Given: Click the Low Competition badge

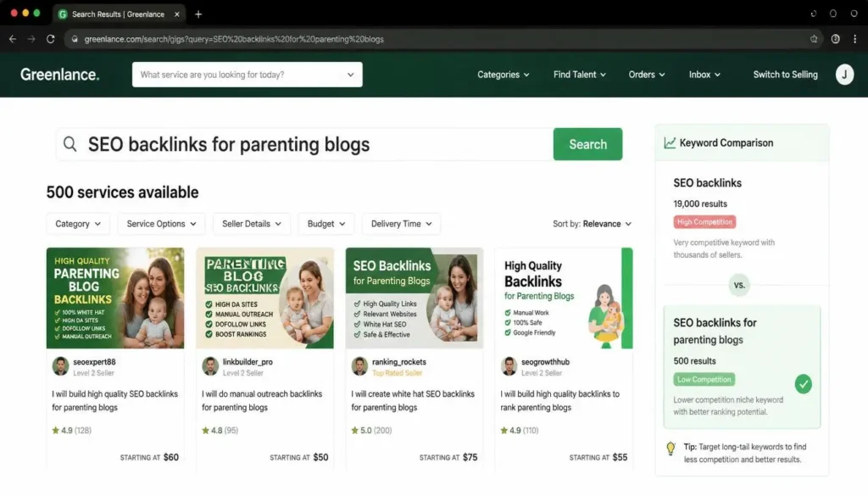Looking at the screenshot, I should [x=704, y=379].
